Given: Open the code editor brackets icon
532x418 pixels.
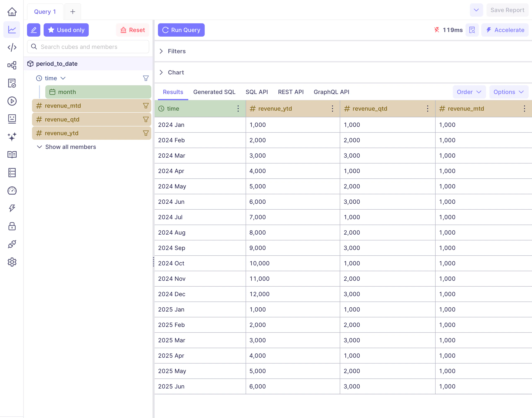Looking at the screenshot, I should click(x=12, y=47).
